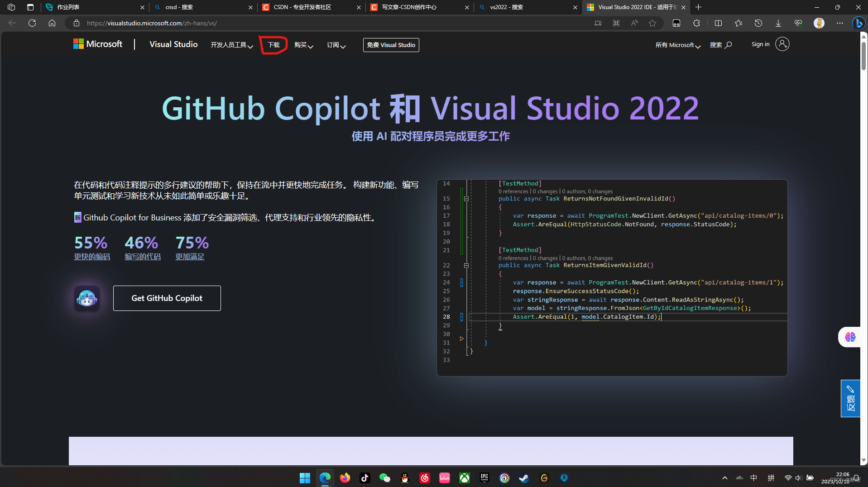Start Read aloud from the address bar
Image resolution: width=868 pixels, height=487 pixels.
pyautogui.click(x=634, y=23)
